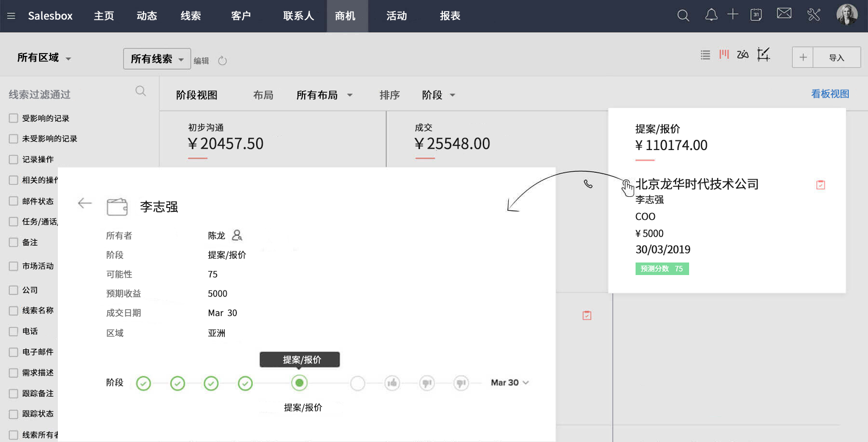Tick the 电子邮件 filter checkbox

tap(14, 352)
